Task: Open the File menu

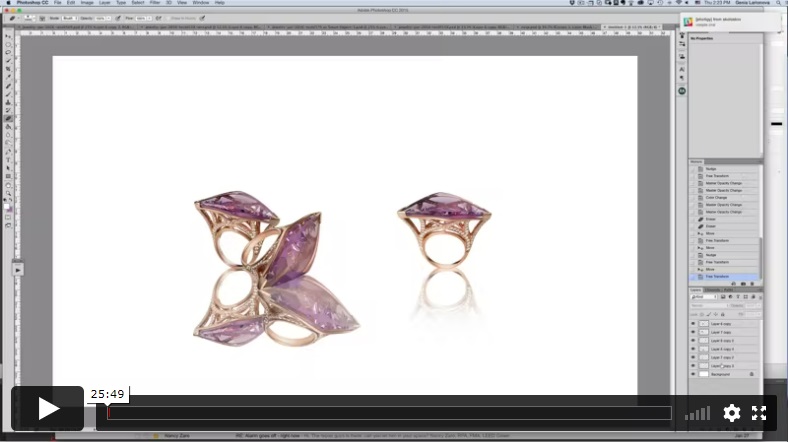Action: [58, 3]
